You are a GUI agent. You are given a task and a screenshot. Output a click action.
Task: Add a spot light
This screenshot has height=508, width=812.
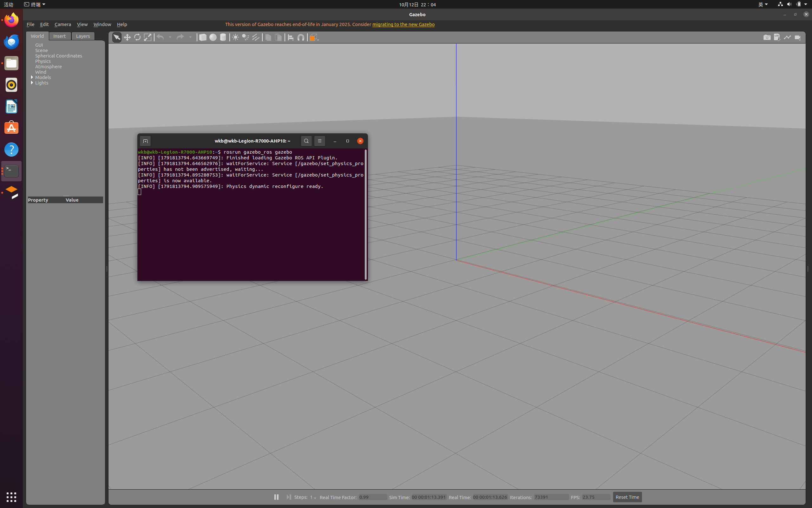coord(246,37)
